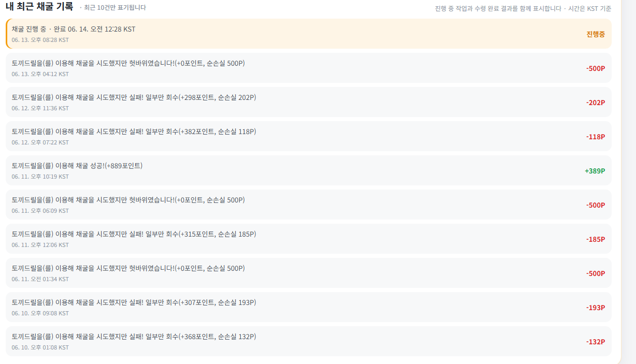Viewport: 636px width, 364px height.
Task: Select the 06. 11. 오전 01:34 entry
Action: tap(309, 273)
